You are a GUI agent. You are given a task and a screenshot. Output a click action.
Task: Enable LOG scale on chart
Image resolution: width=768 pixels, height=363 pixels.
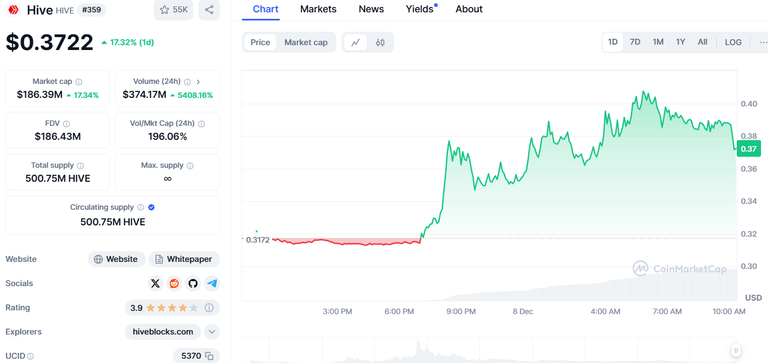click(x=733, y=42)
